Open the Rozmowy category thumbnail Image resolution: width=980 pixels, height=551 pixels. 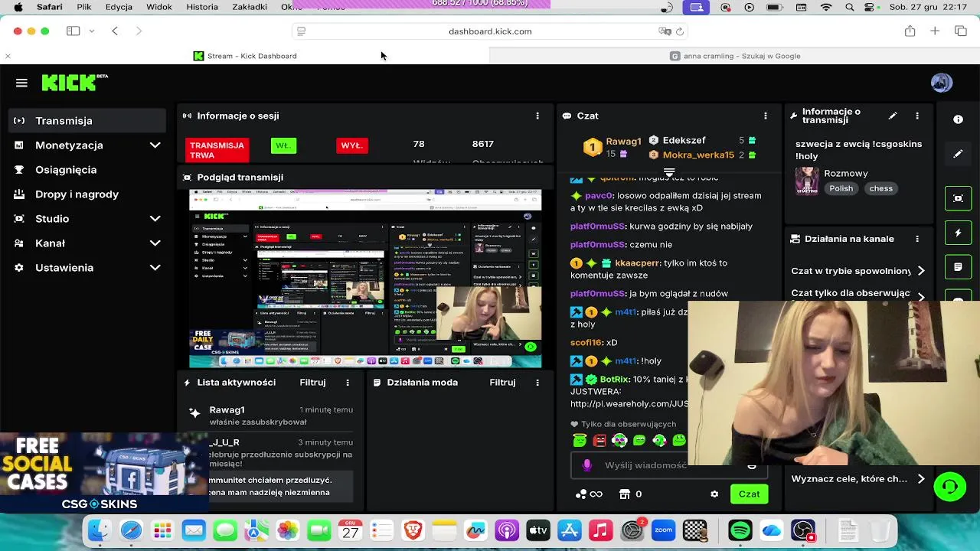(x=807, y=181)
